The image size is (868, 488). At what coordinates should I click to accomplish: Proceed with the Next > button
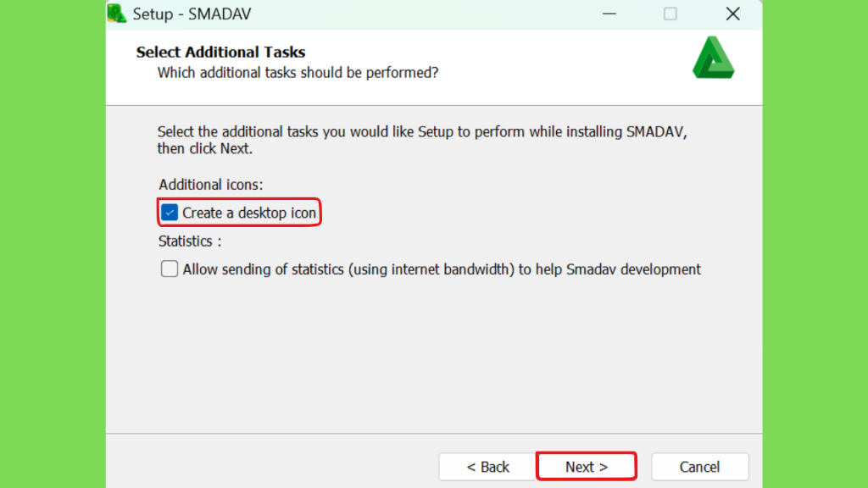(x=587, y=467)
